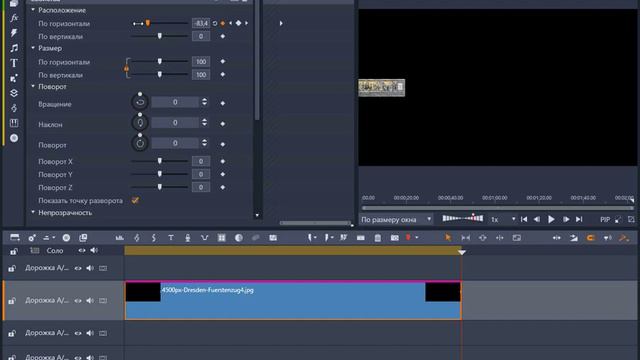This screenshot has height=360, width=640.
Task: Click the Поворот Y slider handle
Action: [x=160, y=174]
